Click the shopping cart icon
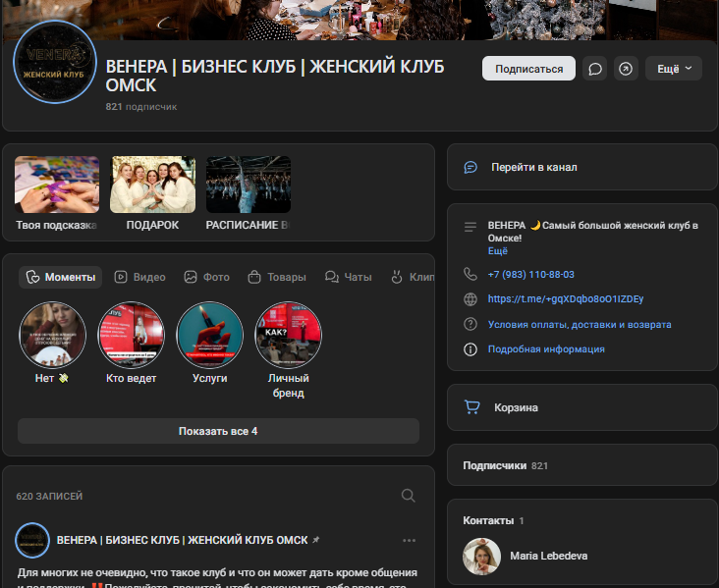 (471, 407)
